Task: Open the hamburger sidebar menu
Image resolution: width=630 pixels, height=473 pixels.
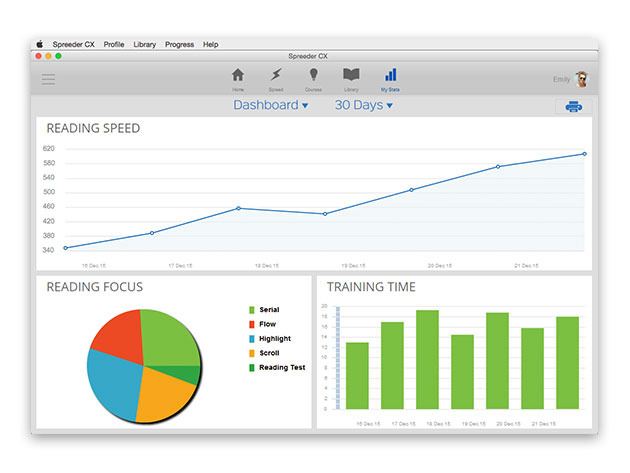Action: click(48, 79)
